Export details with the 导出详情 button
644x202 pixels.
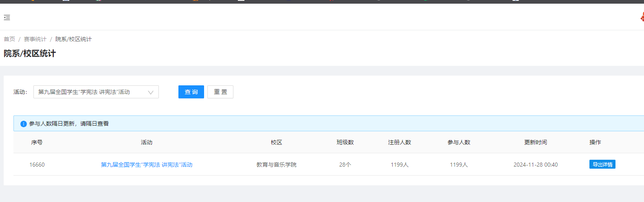[x=602, y=165]
